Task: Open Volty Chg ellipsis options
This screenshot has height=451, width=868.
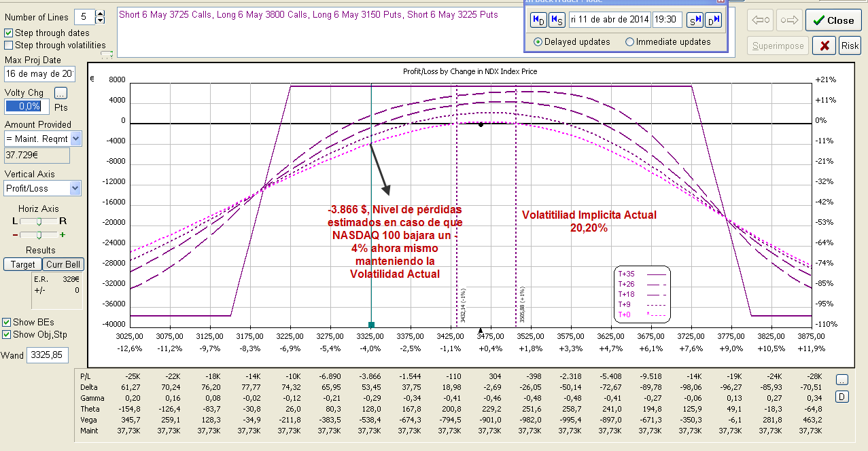Action: pyautogui.click(x=60, y=92)
